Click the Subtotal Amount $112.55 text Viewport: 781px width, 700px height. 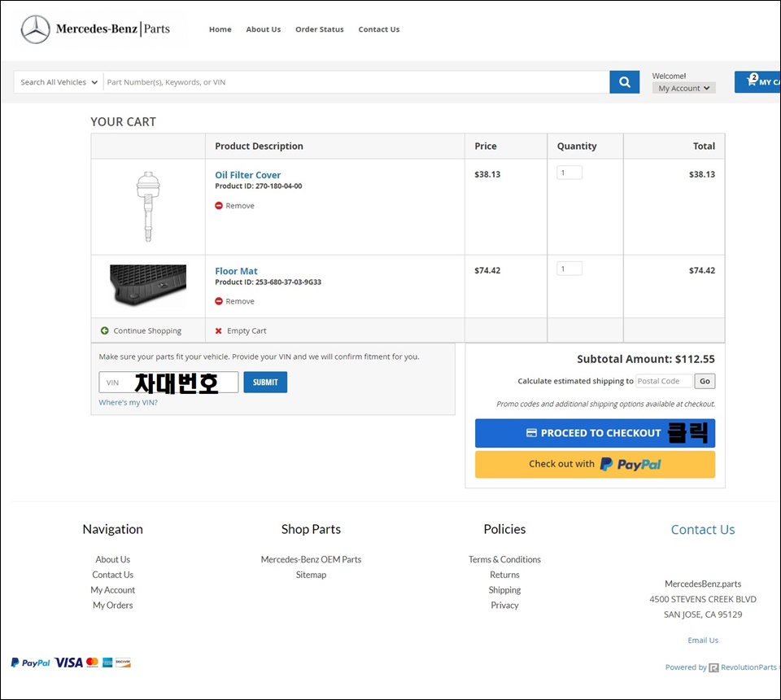645,359
